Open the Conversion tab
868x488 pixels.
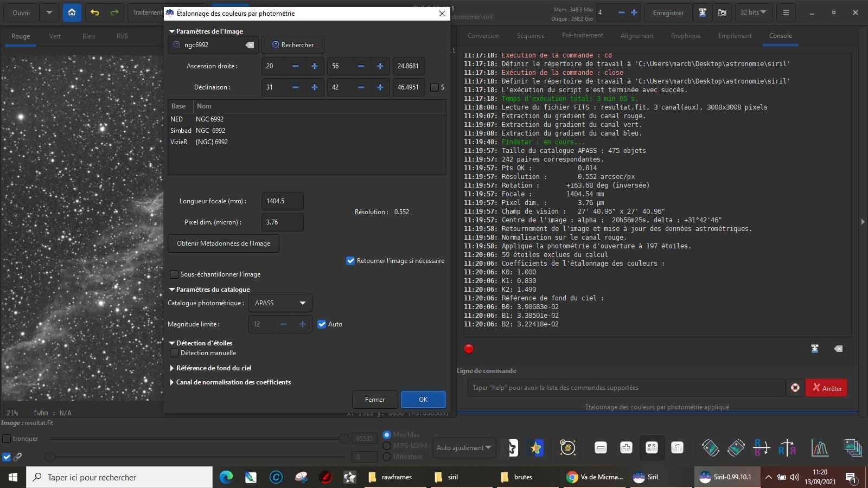coord(483,36)
